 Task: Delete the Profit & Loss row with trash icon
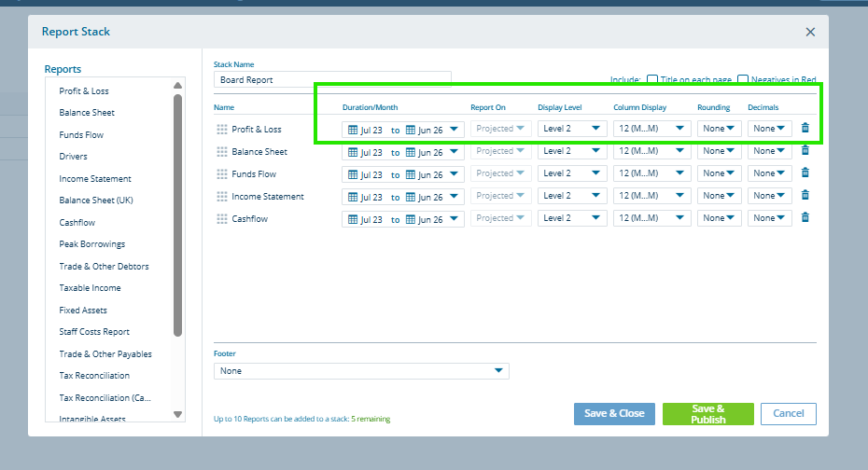(x=805, y=129)
